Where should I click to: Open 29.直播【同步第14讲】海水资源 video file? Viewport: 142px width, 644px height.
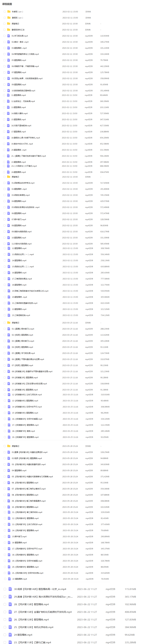point(43,597)
